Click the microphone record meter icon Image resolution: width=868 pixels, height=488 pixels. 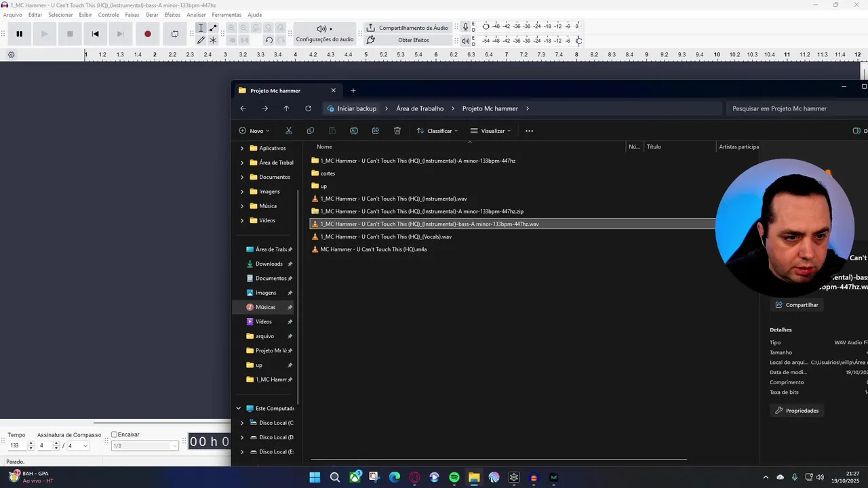point(465,28)
